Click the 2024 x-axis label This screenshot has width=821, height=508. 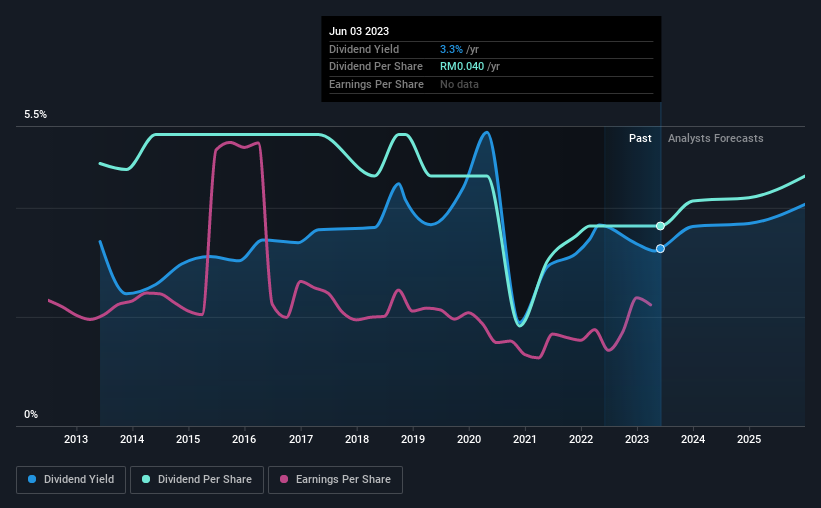(693, 439)
